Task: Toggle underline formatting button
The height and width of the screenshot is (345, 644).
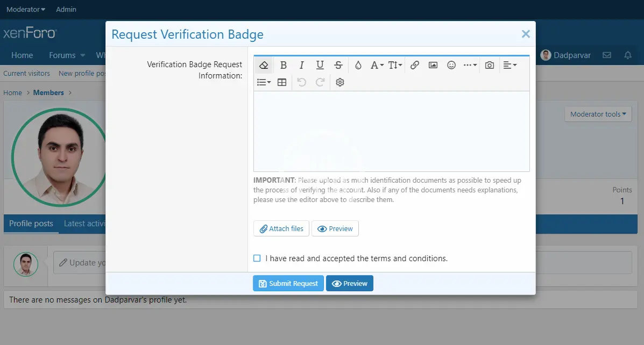Action: 320,65
